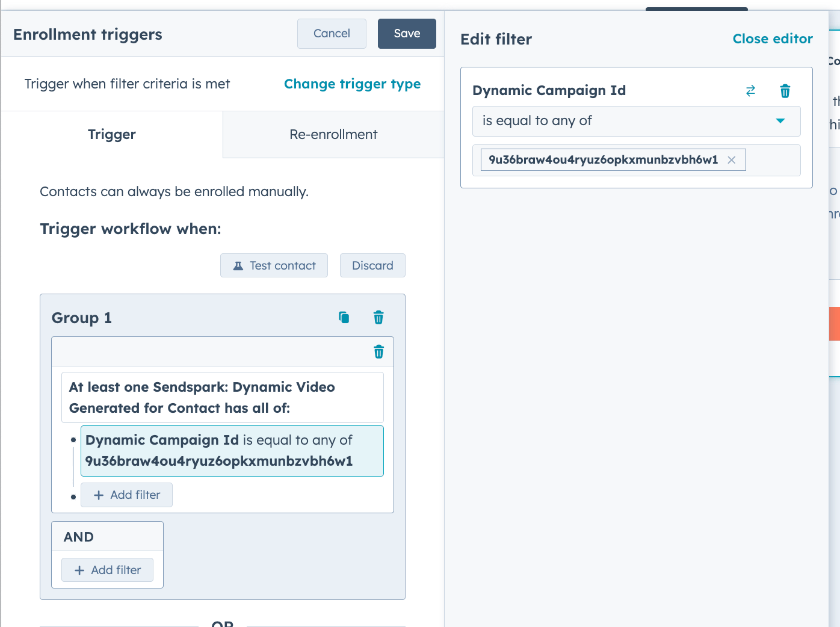Image resolution: width=840 pixels, height=627 pixels.
Task: Click the Dynamic Campaign Id title in editor
Action: click(x=549, y=91)
